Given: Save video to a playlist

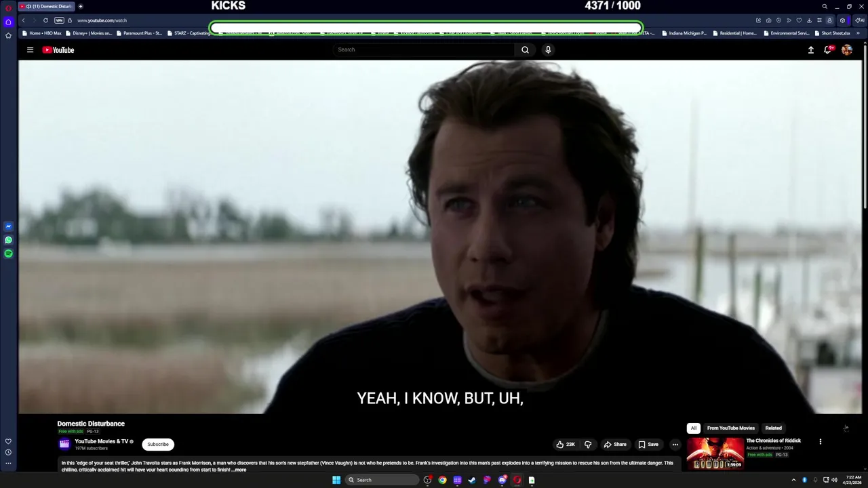Looking at the screenshot, I should click(x=648, y=445).
